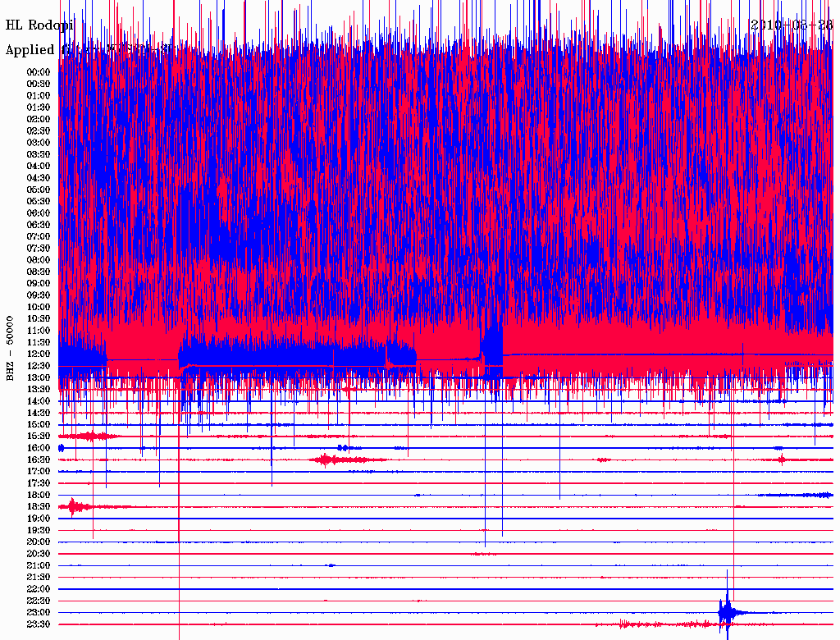Click the 21:00 time label

click(39, 566)
